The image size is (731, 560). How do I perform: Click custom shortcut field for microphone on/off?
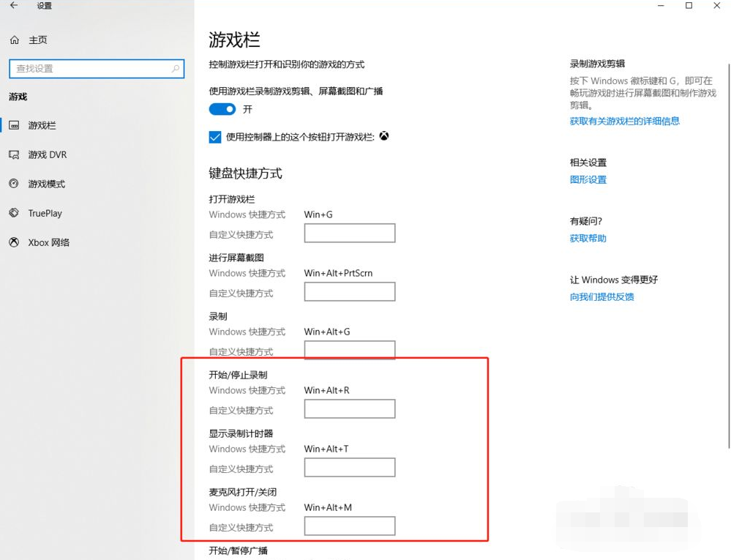click(350, 526)
